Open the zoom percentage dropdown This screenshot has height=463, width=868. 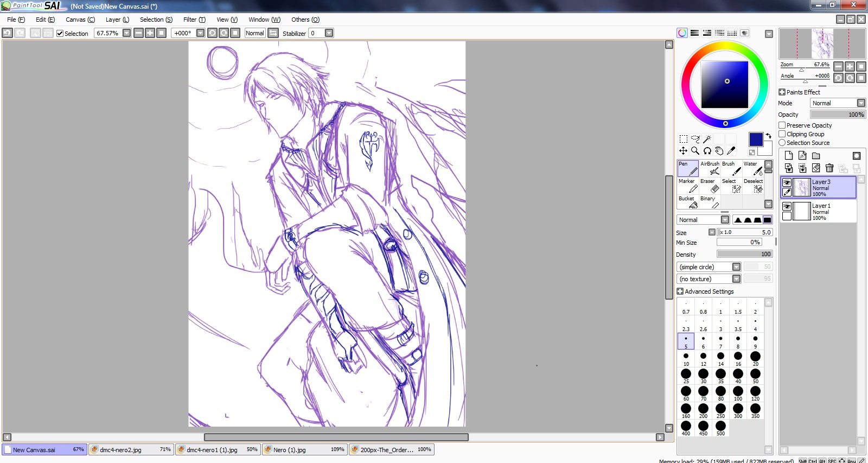(127, 33)
